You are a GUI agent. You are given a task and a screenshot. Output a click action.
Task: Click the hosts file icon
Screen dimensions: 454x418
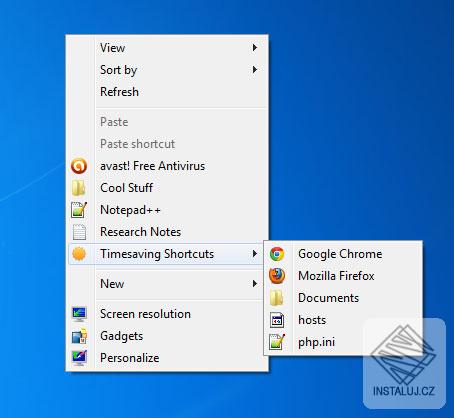pos(277,320)
